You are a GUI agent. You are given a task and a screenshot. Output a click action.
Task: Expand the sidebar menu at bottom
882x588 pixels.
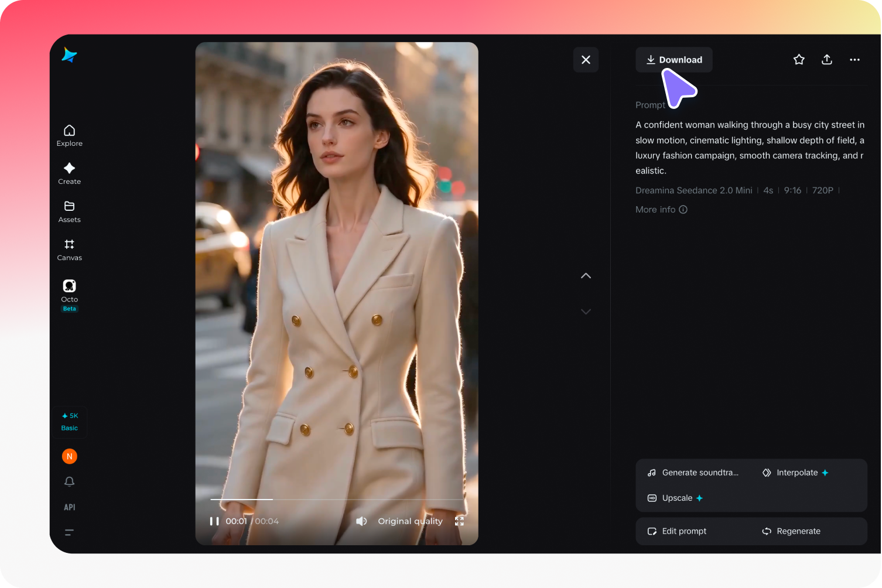(x=69, y=532)
